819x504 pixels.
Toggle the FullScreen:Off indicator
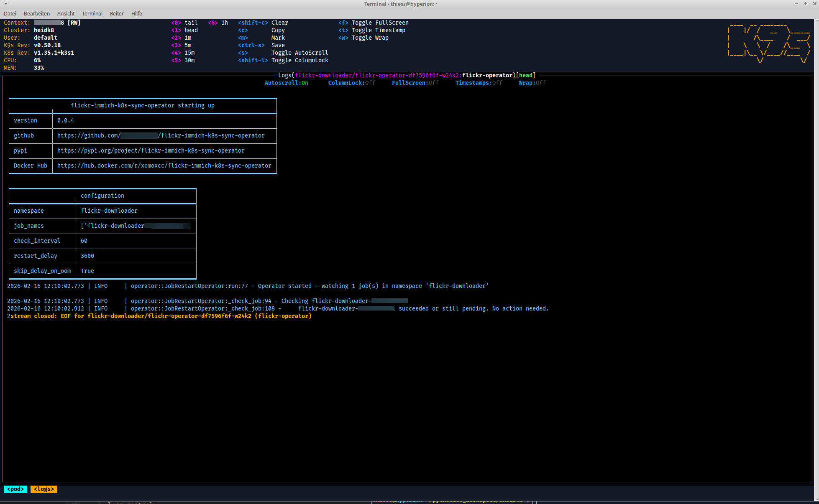415,83
